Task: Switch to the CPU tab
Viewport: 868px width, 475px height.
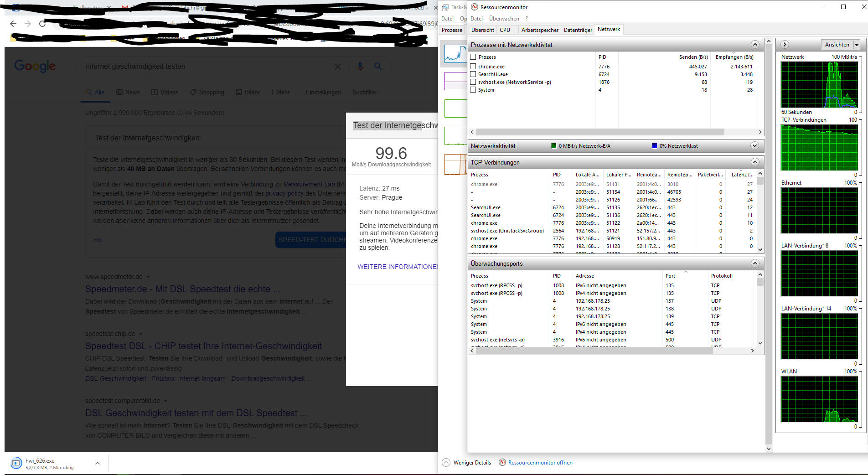Action: (x=505, y=30)
